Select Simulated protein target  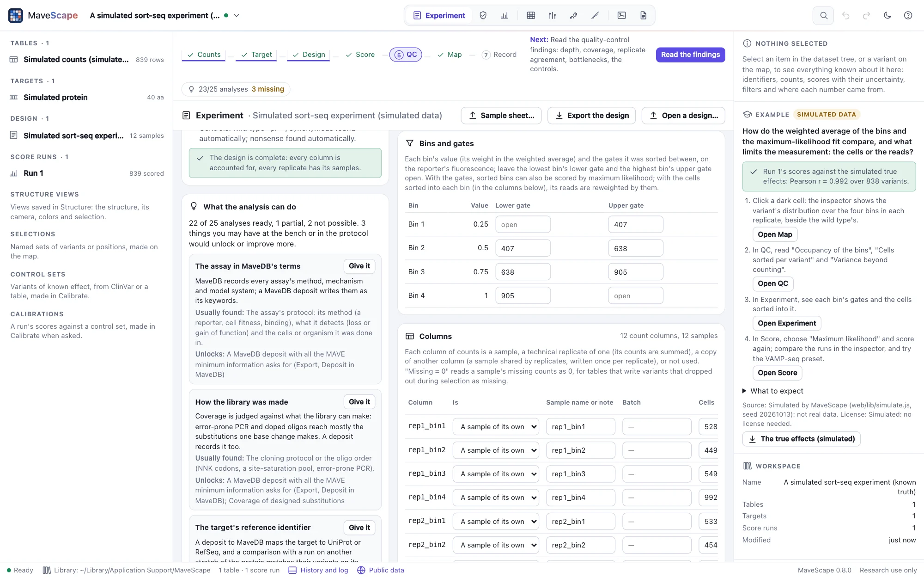pos(87,98)
